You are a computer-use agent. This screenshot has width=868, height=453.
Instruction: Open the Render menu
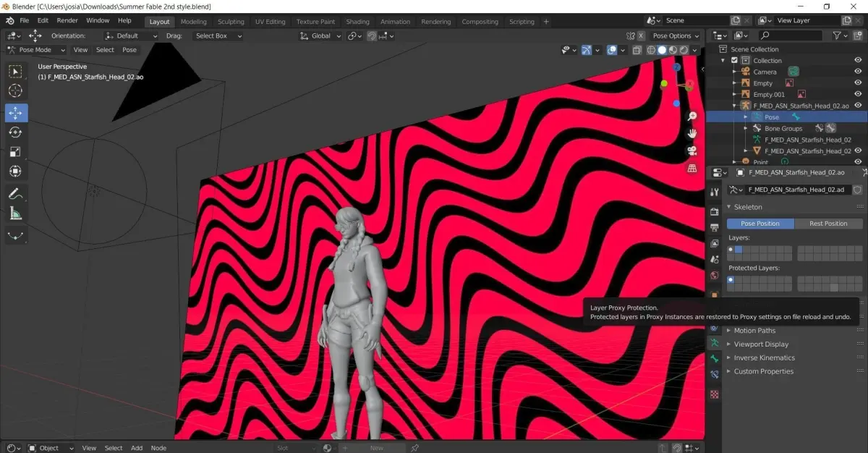pos(67,20)
